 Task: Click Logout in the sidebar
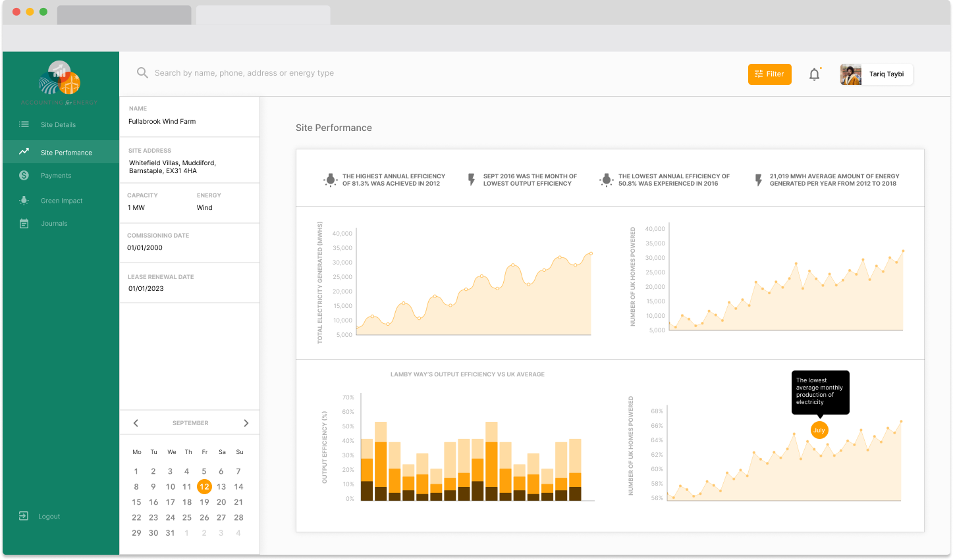[49, 517]
